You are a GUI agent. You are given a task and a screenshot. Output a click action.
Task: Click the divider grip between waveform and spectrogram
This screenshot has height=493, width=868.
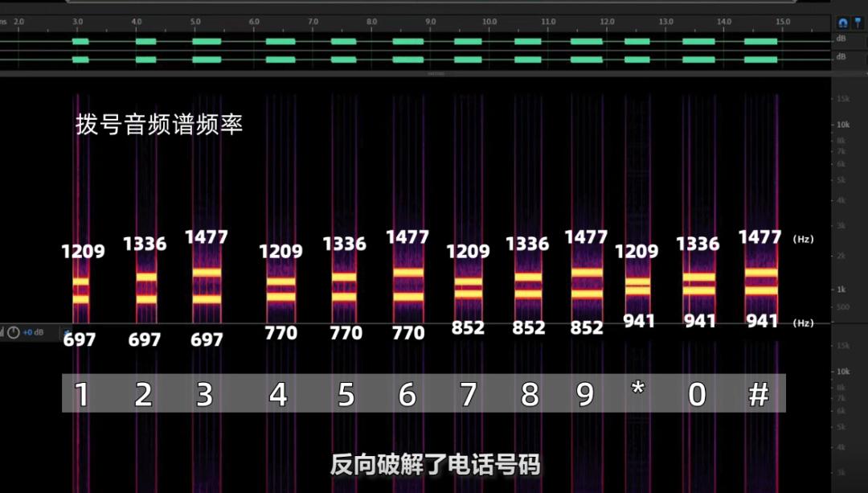click(x=436, y=73)
